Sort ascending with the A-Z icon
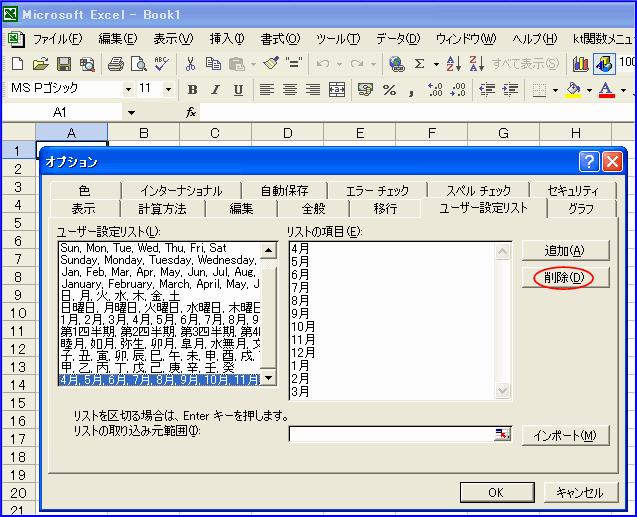The width and height of the screenshot is (637, 517). 454,64
